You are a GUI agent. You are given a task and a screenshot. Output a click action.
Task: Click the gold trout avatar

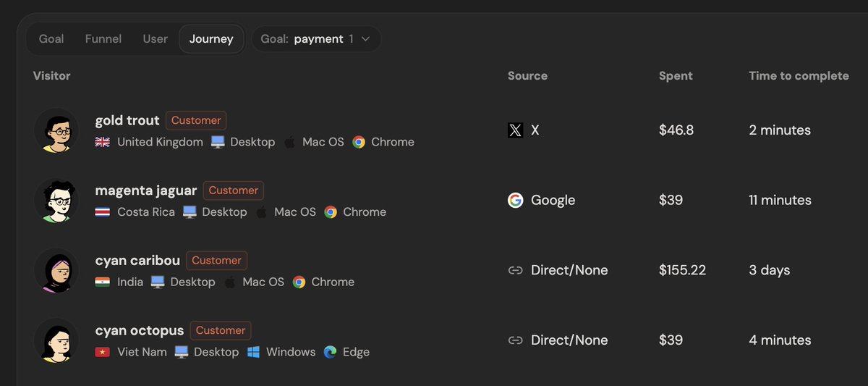pos(56,130)
